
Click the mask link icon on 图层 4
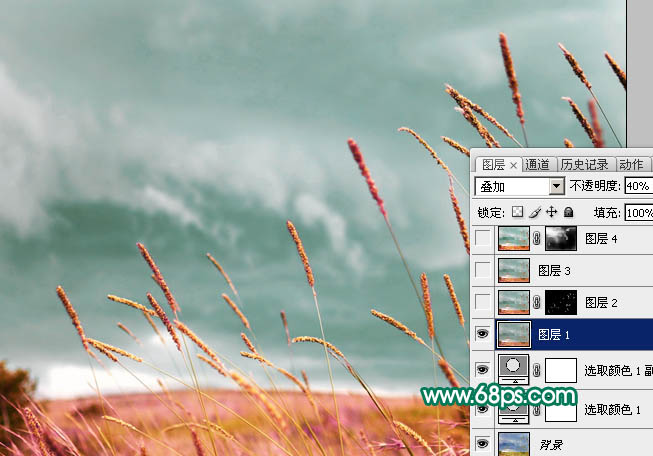click(537, 239)
